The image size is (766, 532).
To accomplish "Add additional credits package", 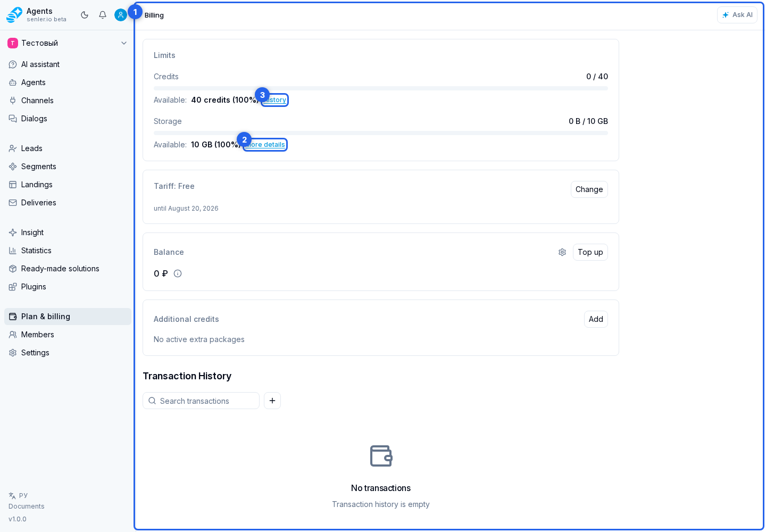I will [x=596, y=319].
